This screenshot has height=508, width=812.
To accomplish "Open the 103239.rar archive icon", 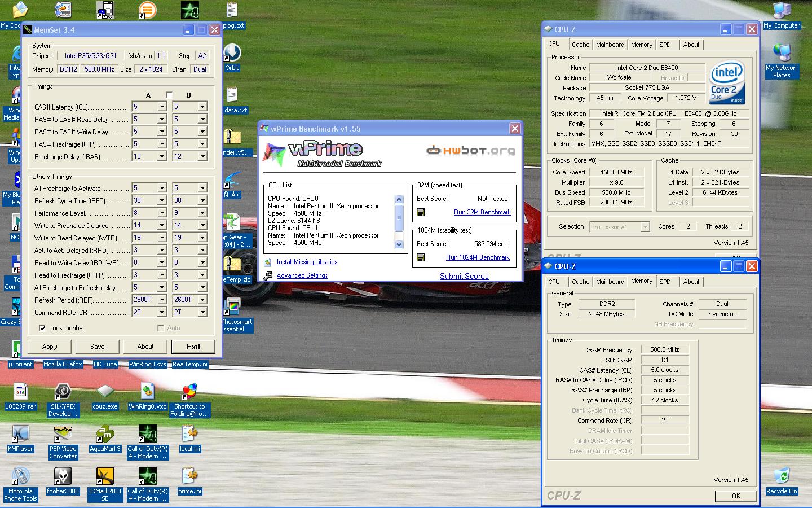I will coord(20,391).
